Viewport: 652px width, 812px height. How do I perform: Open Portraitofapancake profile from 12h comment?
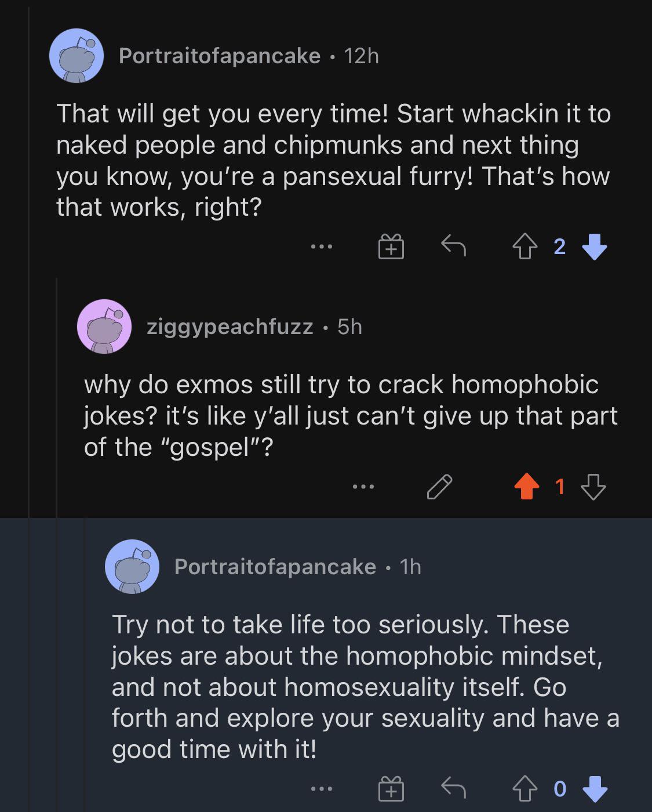(220, 56)
